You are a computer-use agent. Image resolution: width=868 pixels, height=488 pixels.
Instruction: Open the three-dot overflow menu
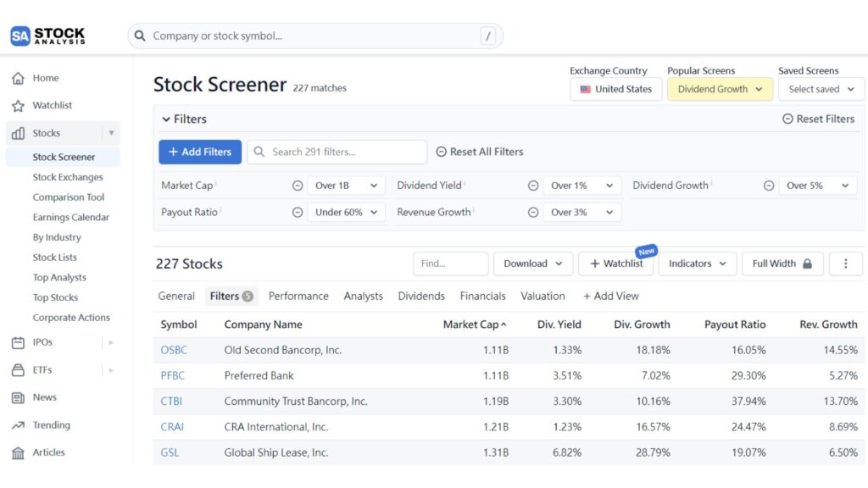(x=845, y=263)
